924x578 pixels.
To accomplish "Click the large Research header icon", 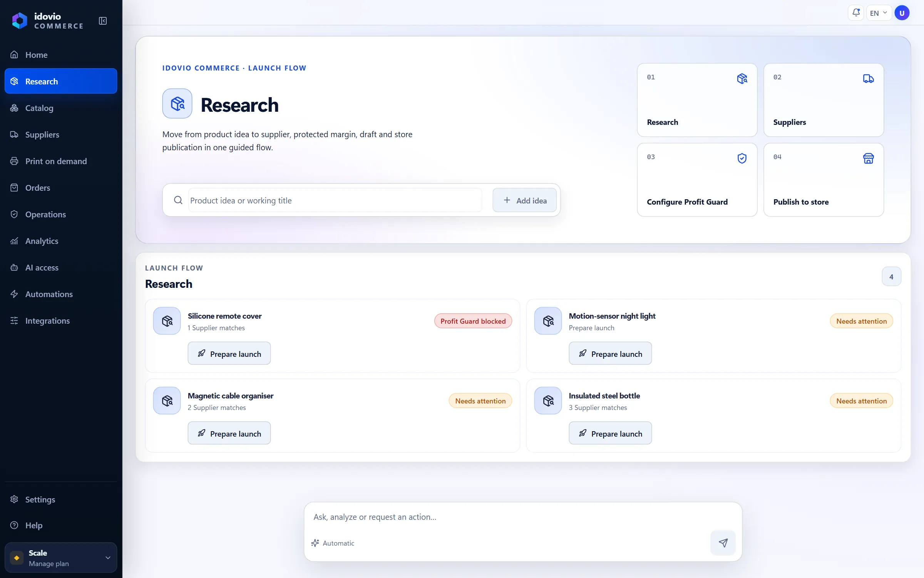I will click(177, 104).
